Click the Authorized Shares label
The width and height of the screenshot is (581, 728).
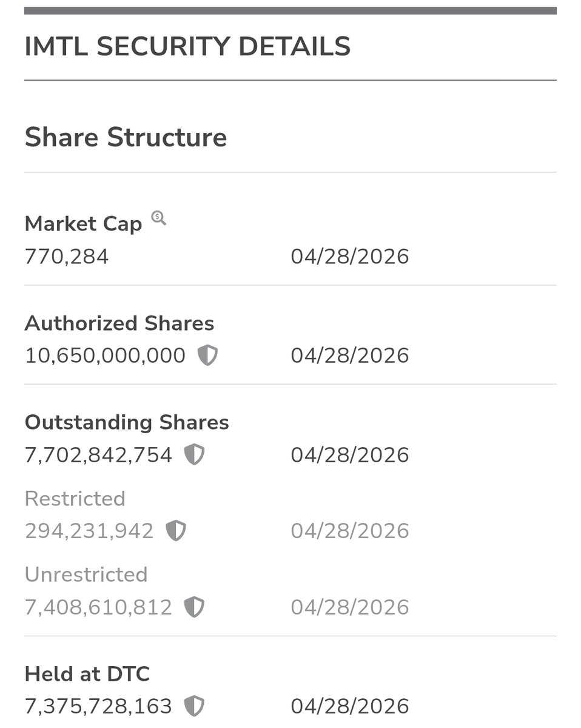(x=119, y=323)
